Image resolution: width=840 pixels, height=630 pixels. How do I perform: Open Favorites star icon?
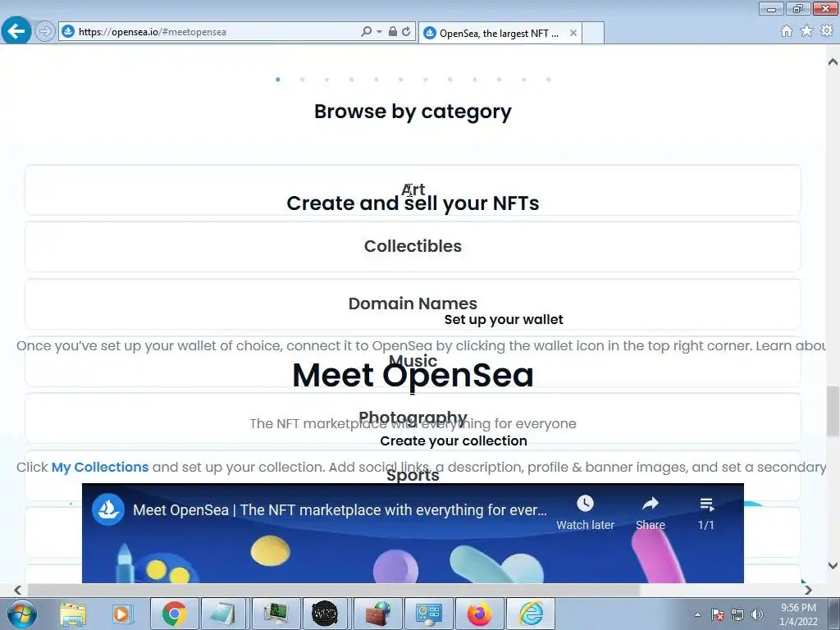click(x=806, y=31)
